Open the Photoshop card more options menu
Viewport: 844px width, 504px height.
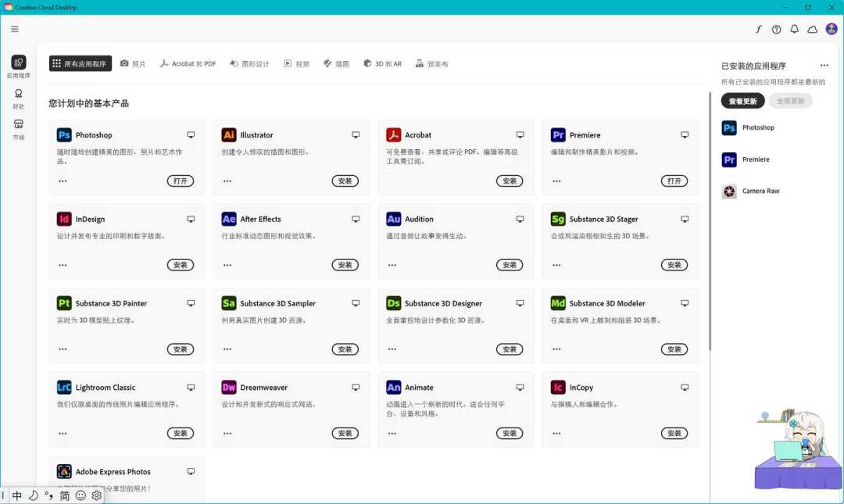[63, 181]
